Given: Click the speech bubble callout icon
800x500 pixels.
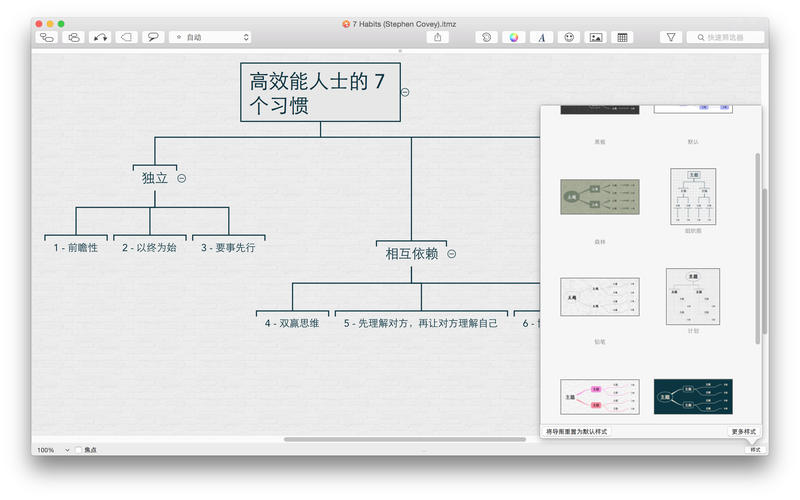Looking at the screenshot, I should click(x=153, y=37).
